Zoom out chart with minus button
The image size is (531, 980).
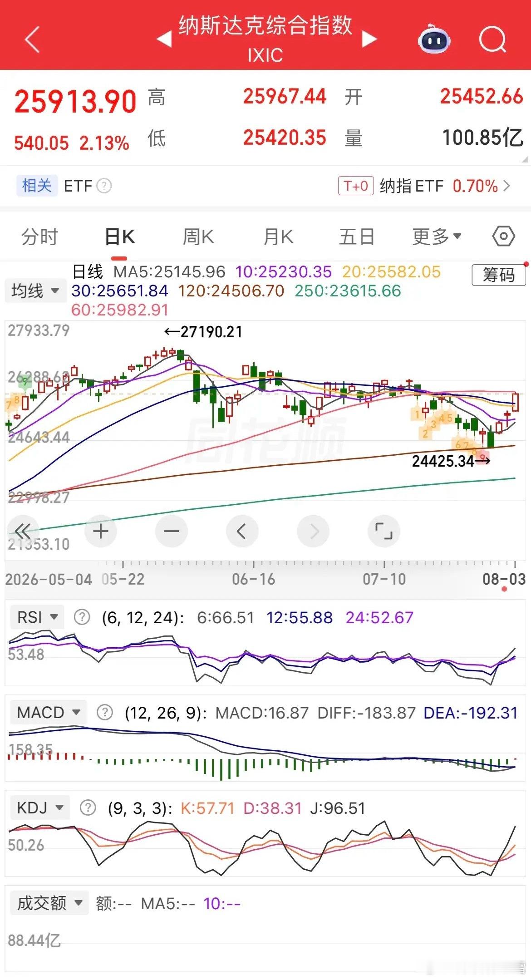point(172,531)
